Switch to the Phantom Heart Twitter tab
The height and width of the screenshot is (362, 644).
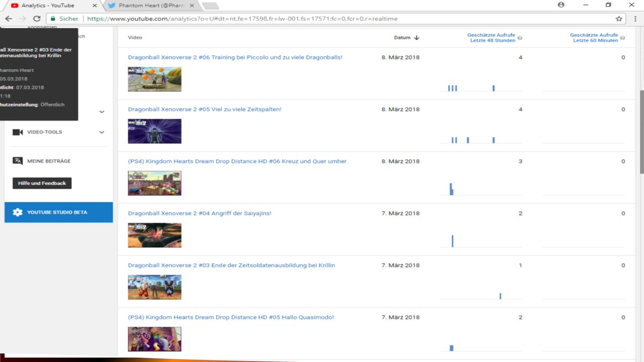[x=151, y=5]
